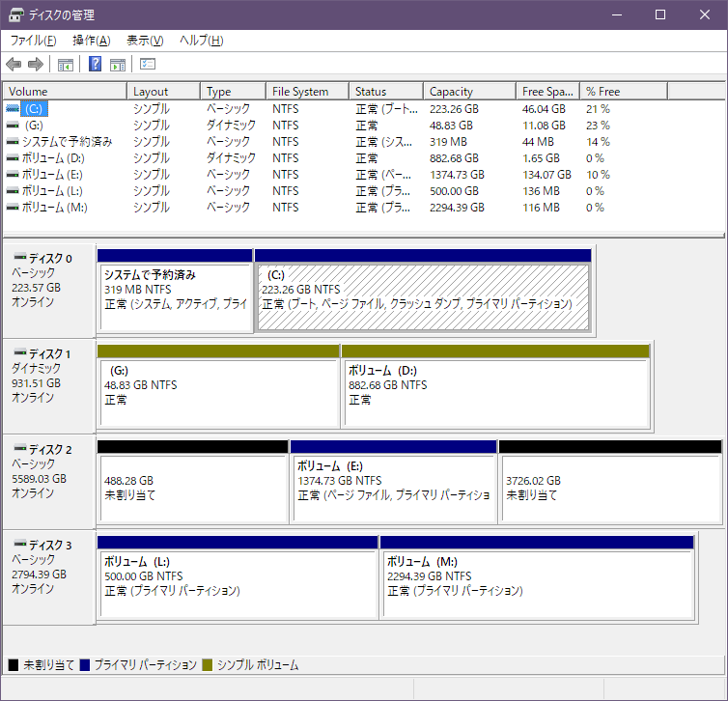Image resolution: width=728 pixels, height=701 pixels.
Task: Select the 488.28 GB unallocated block
Action: click(x=193, y=482)
